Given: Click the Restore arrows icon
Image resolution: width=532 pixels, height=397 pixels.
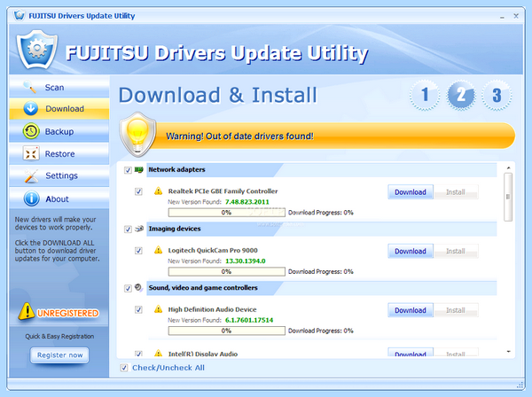Looking at the screenshot, I should click(x=31, y=153).
